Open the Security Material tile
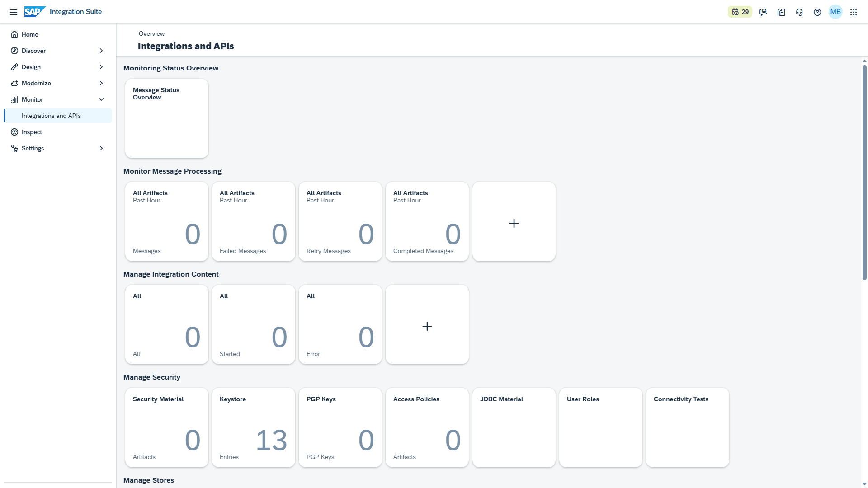 pos(167,427)
